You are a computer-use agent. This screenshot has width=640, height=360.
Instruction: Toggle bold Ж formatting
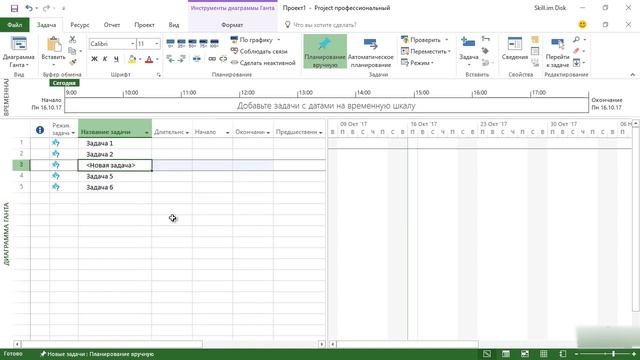pos(94,59)
